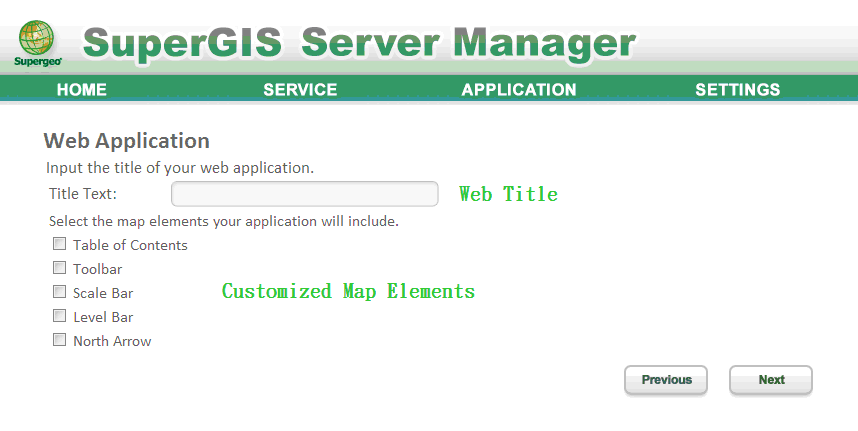Image resolution: width=858 pixels, height=431 pixels.
Task: Click the green Customized Map Elements annotation
Action: 348,291
